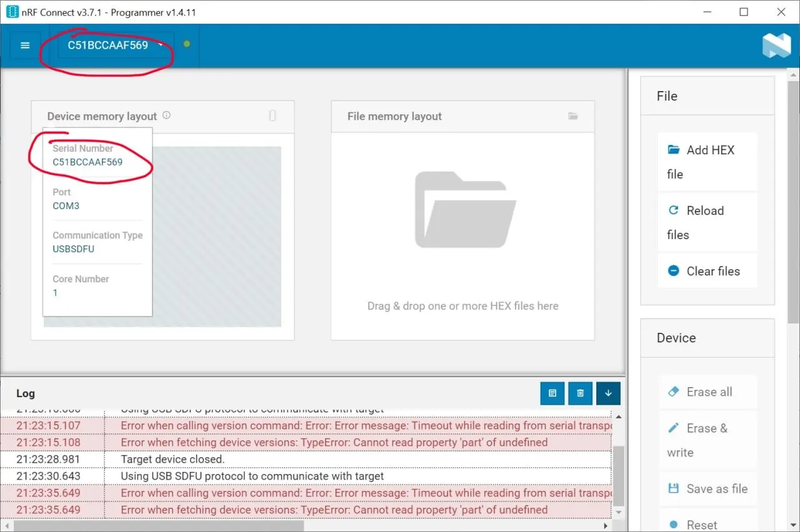Click the log timestamp 21:23:15.108
This screenshot has width=800, height=532.
[49, 443]
